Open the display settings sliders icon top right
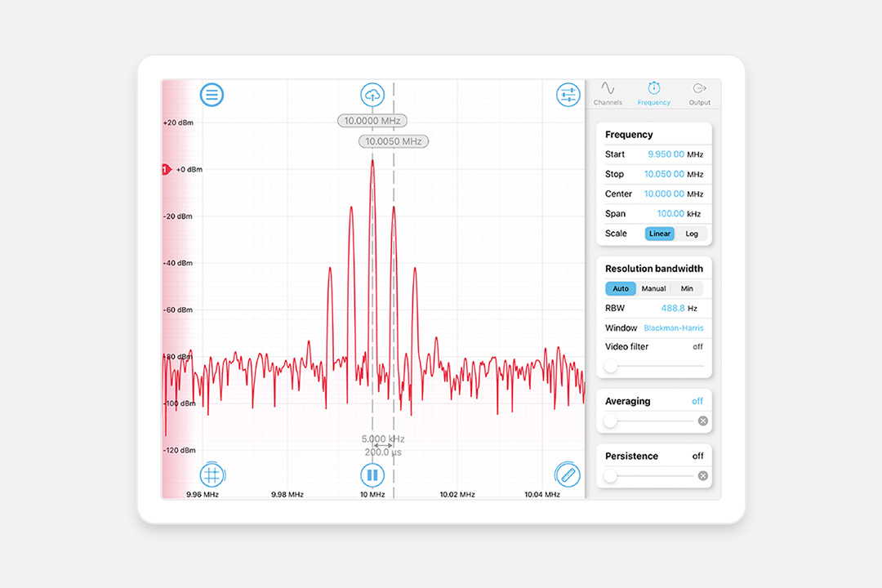Screen dimensions: 882x588 [568, 94]
